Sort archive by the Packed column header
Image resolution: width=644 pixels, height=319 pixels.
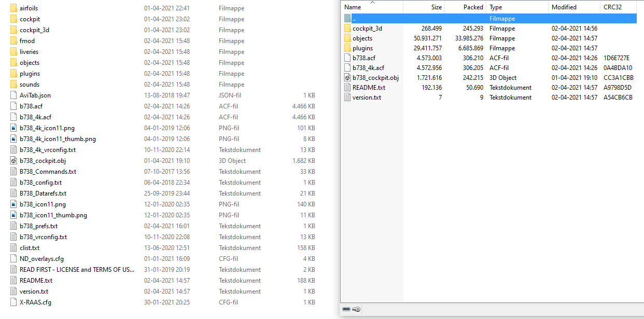tap(466, 7)
